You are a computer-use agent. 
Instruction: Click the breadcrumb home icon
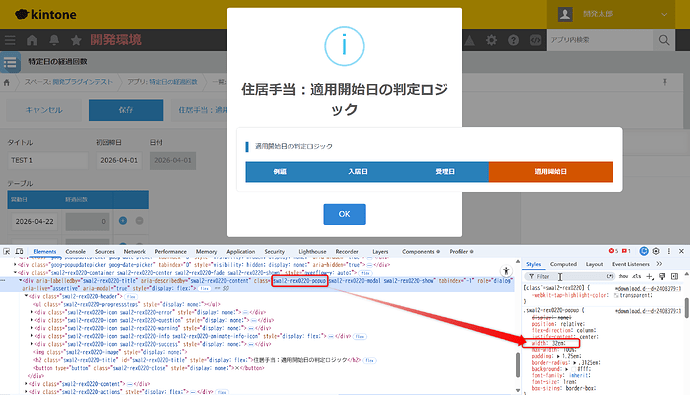coord(7,82)
